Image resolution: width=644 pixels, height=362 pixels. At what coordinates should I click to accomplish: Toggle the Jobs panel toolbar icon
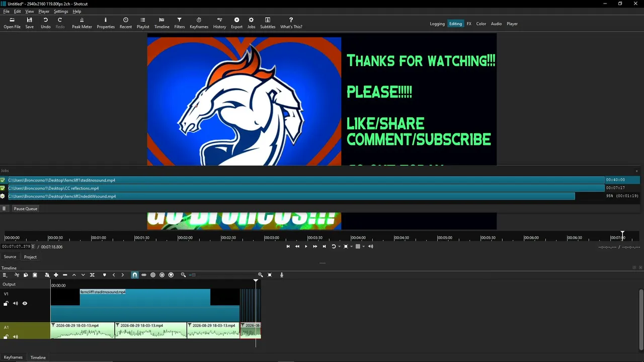[251, 23]
